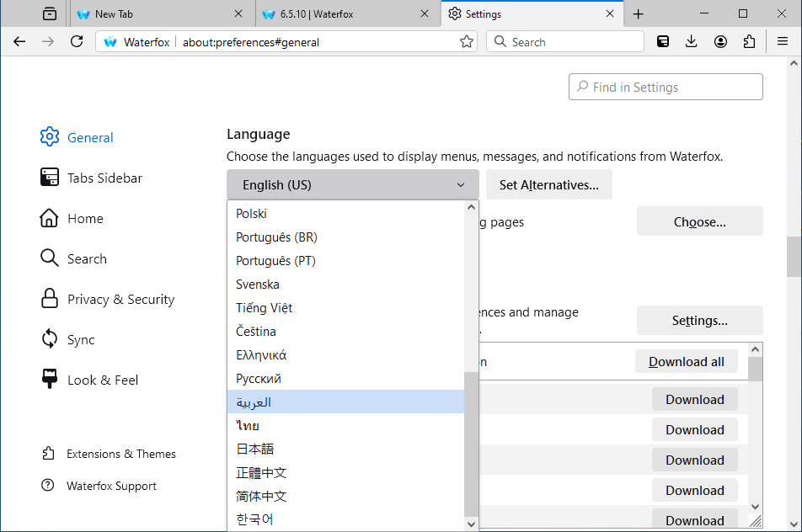Click the Waterfox identity icon in address bar
This screenshot has width=802, height=532.
pos(110,42)
